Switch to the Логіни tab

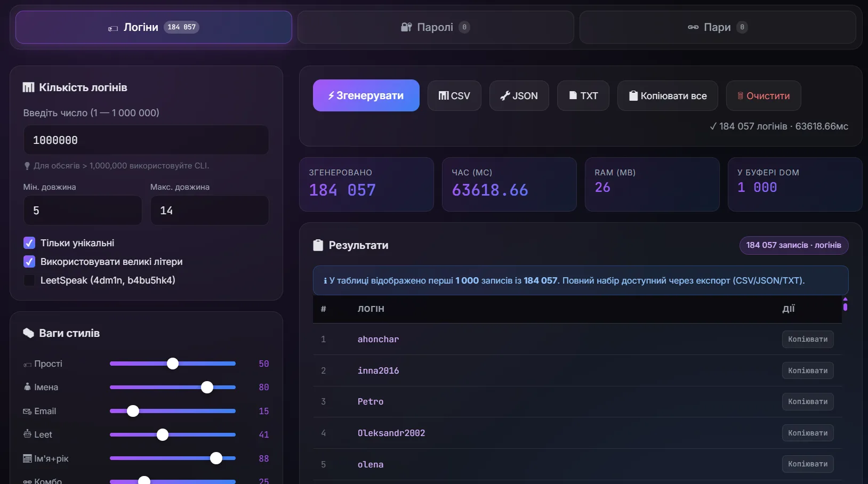[154, 27]
